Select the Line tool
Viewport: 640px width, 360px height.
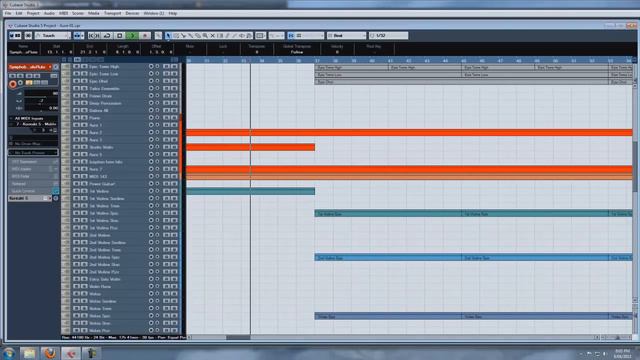(234, 36)
